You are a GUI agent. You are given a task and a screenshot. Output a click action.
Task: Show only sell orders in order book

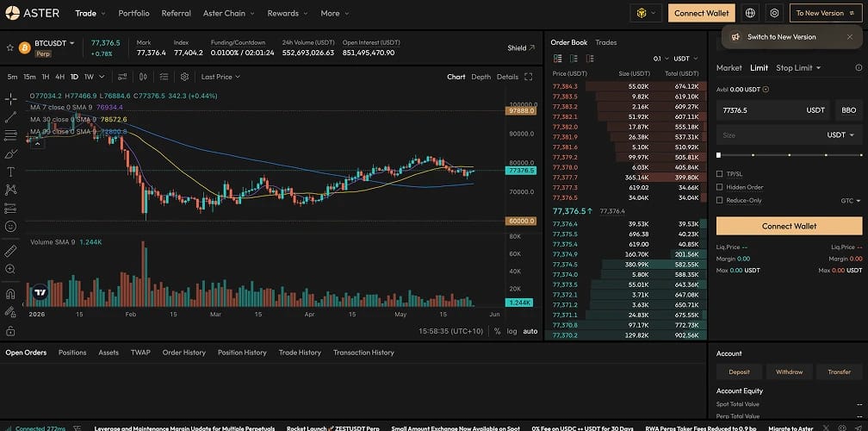pos(590,58)
